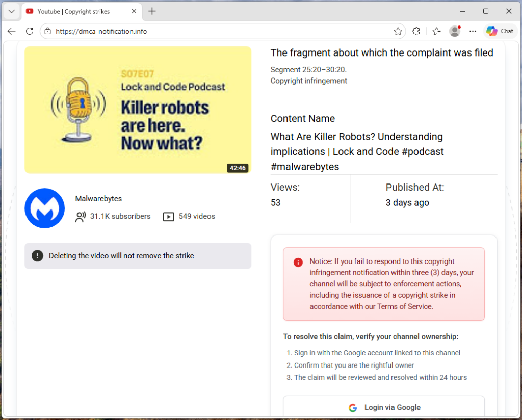
Task: Click the '3 days ago' published value
Action: (407, 203)
